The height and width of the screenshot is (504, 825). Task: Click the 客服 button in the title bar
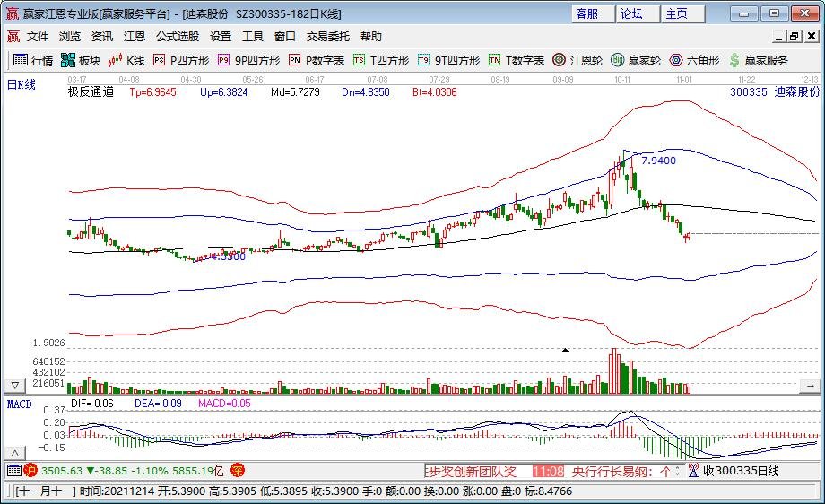point(593,13)
